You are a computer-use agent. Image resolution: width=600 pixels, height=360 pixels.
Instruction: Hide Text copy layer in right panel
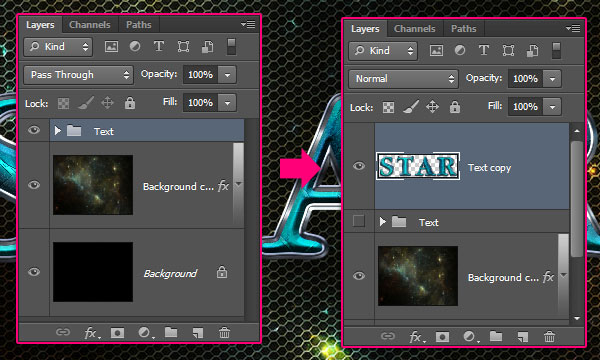359,166
